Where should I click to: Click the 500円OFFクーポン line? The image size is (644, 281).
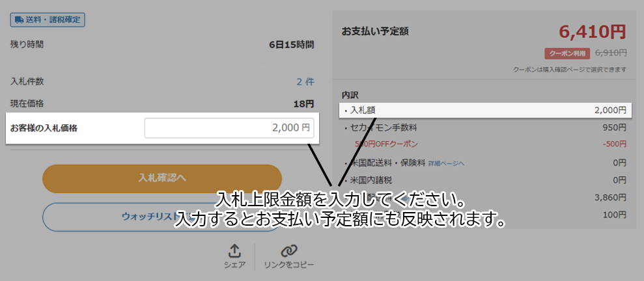[387, 144]
